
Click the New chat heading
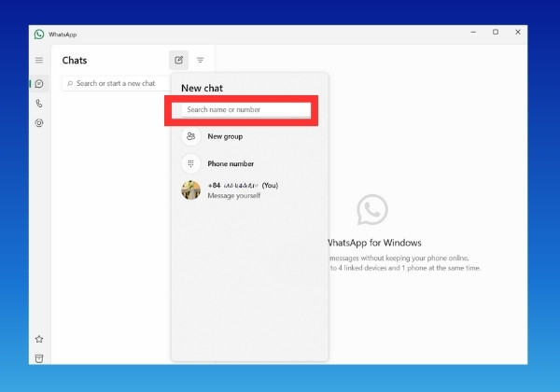coord(203,88)
